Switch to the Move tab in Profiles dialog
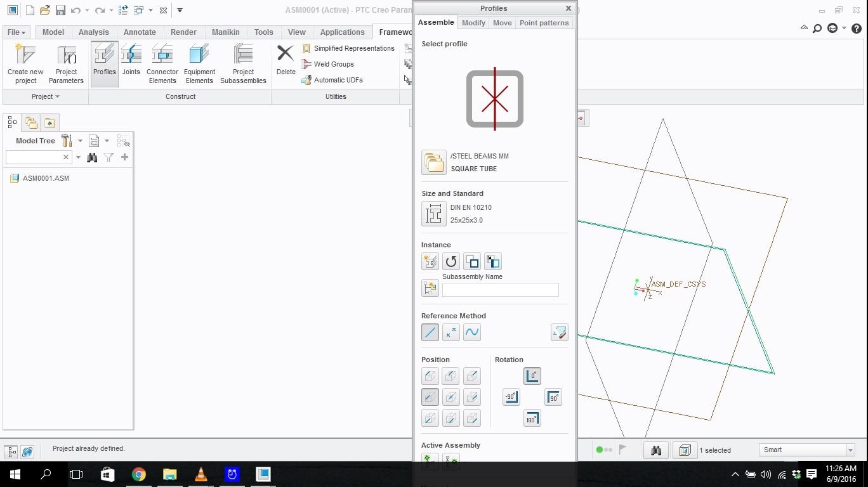Image resolution: width=868 pixels, height=487 pixels. point(502,22)
